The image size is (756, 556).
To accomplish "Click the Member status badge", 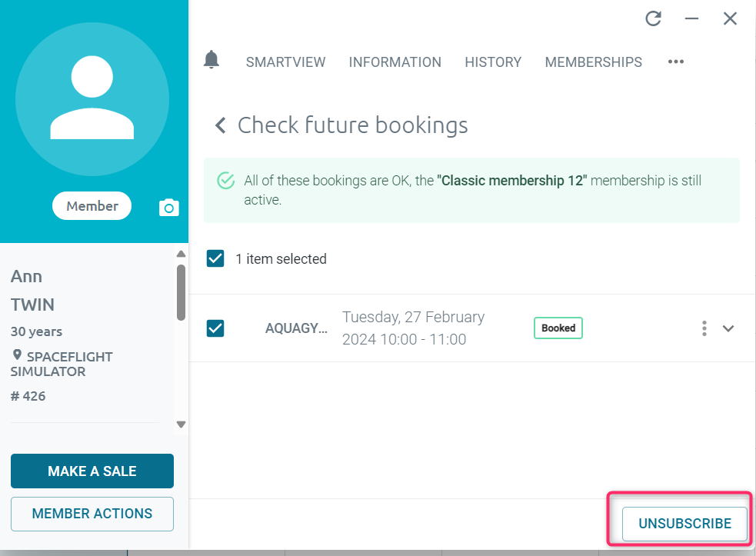I will [92, 206].
